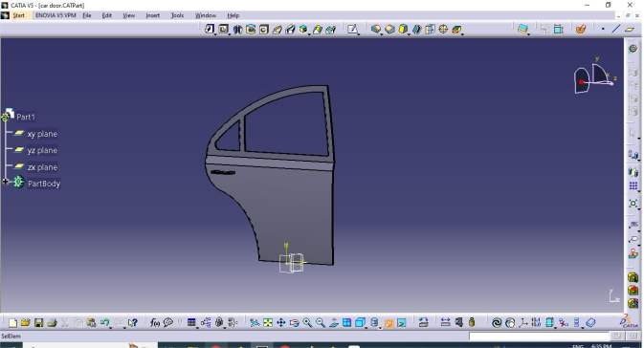Click the 3D compass at top right
Viewport: 644px width, 348px height.
(x=594, y=76)
